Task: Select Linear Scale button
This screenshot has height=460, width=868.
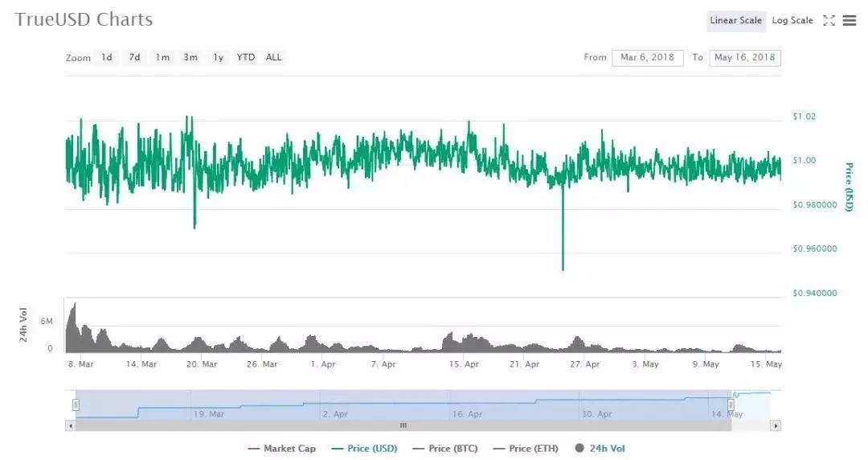Action: (735, 21)
